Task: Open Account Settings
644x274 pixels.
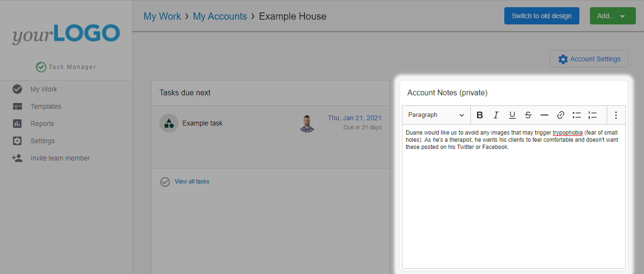Action: point(589,59)
